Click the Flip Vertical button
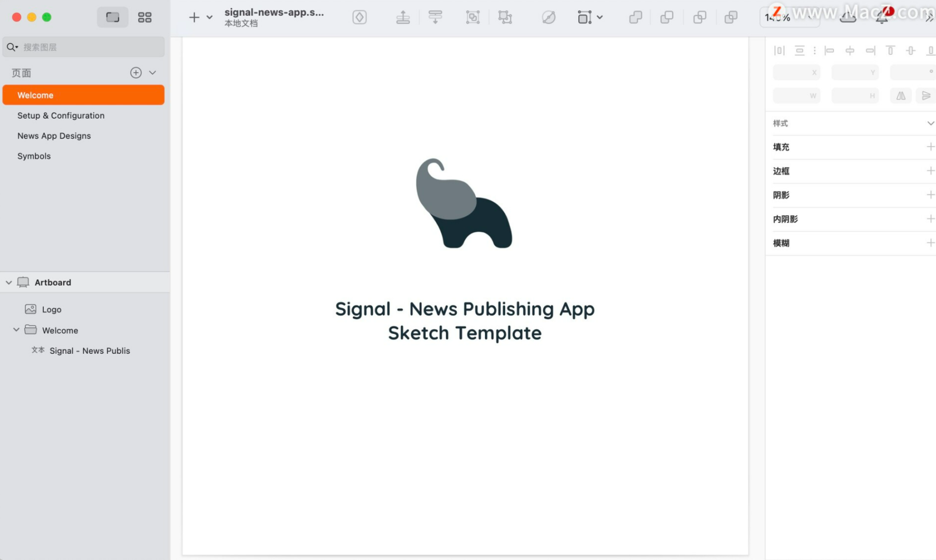Viewport: 936px width, 560px height. click(x=926, y=95)
